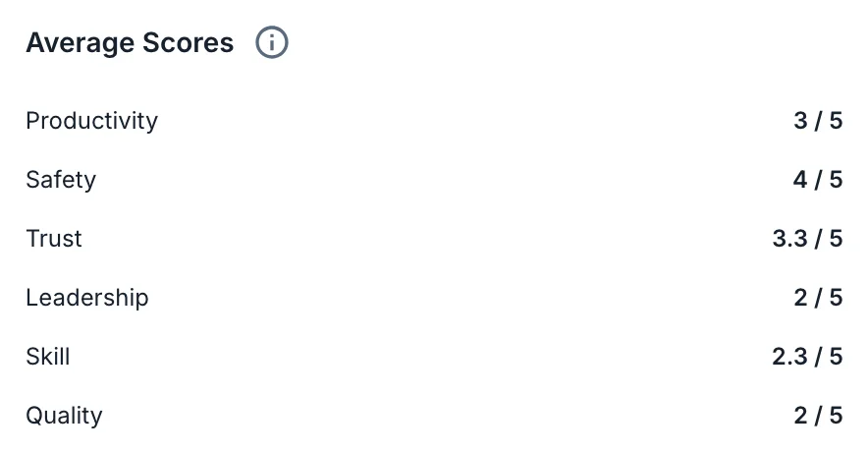The width and height of the screenshot is (868, 454).
Task: Click the denominator 5 in Leadership row
Action: 836,298
